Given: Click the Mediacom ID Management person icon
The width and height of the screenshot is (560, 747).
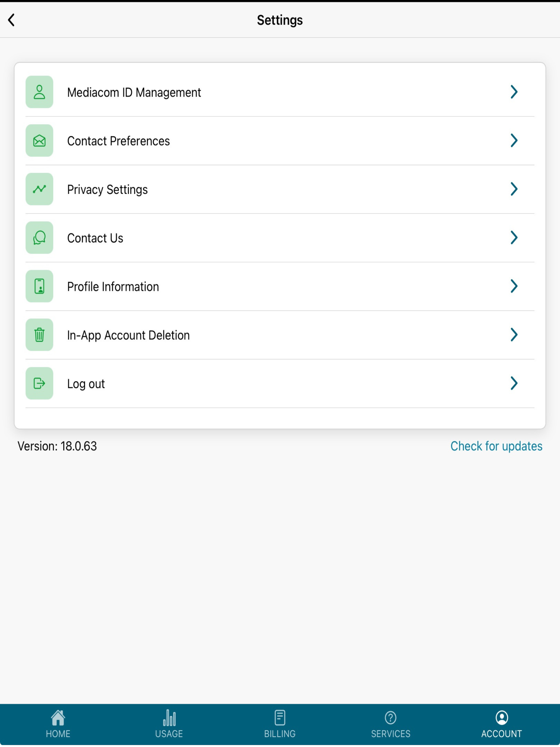Looking at the screenshot, I should pos(39,92).
